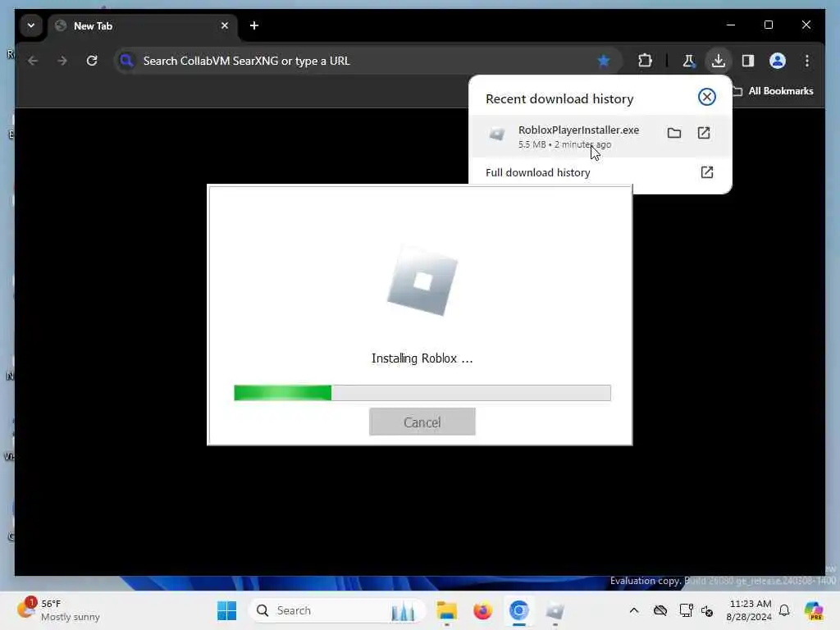Image resolution: width=840 pixels, height=630 pixels.
Task: Open the All Bookmarks folder
Action: (772, 91)
